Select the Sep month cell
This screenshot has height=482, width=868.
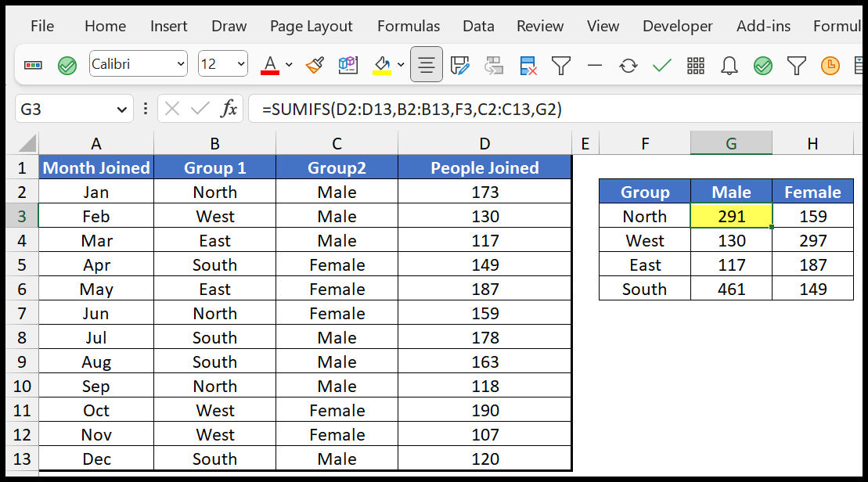(96, 386)
